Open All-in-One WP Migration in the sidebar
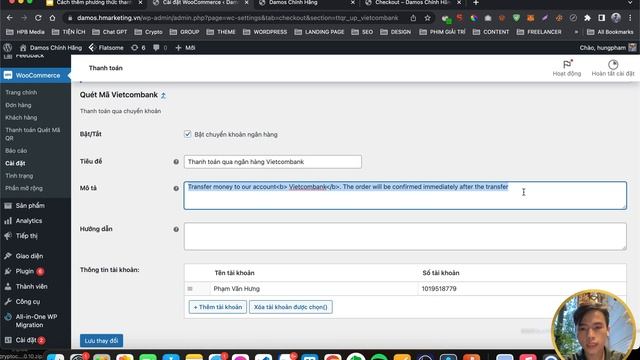Image resolution: width=640 pixels, height=360 pixels. 35,320
